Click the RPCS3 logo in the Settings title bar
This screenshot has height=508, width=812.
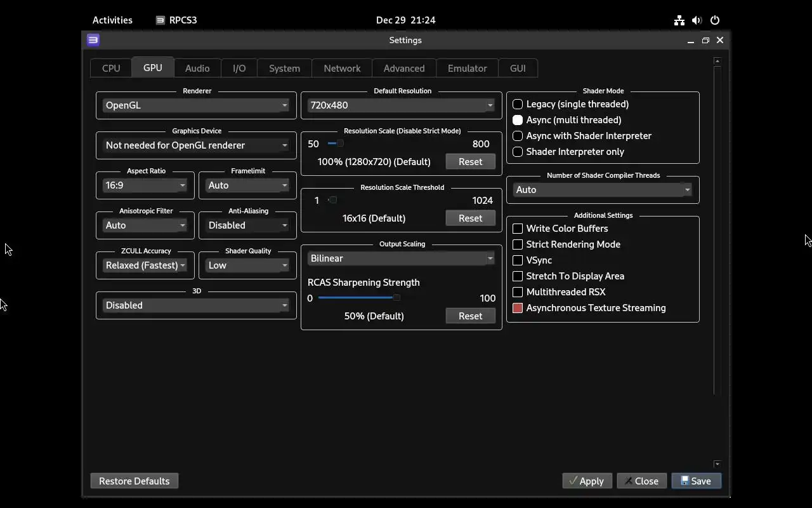[x=93, y=40]
